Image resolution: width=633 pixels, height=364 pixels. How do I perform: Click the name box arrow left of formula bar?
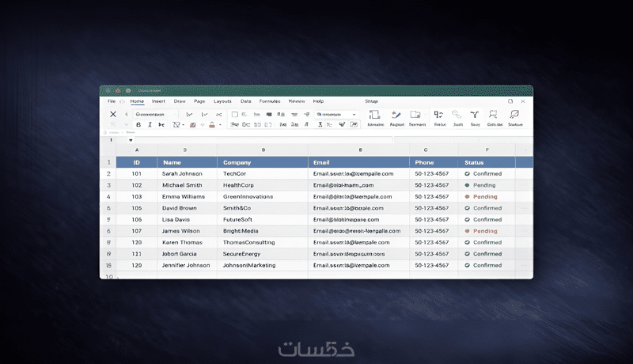(x=131, y=140)
